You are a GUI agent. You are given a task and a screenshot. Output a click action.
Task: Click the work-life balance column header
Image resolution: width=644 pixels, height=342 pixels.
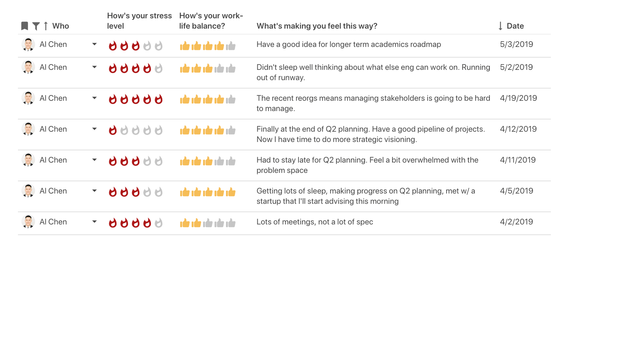[211, 21]
